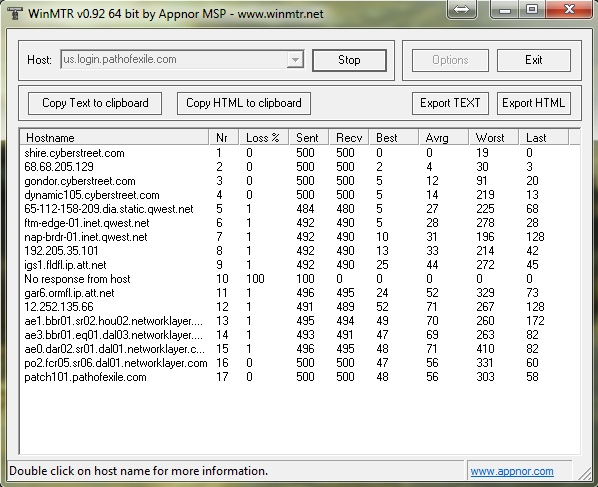This screenshot has height=487, width=598.
Task: Stop the running trace
Action: (x=349, y=60)
